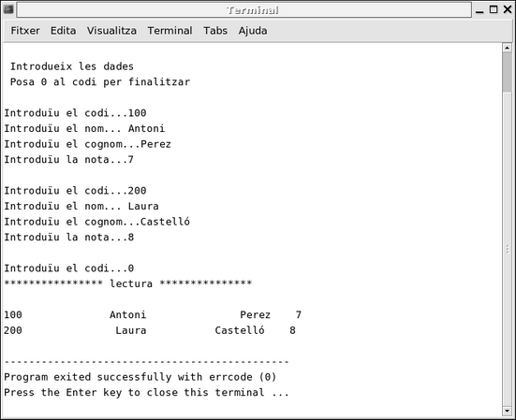Open the Edita menu
This screenshot has height=420, width=516.
pyautogui.click(x=63, y=31)
